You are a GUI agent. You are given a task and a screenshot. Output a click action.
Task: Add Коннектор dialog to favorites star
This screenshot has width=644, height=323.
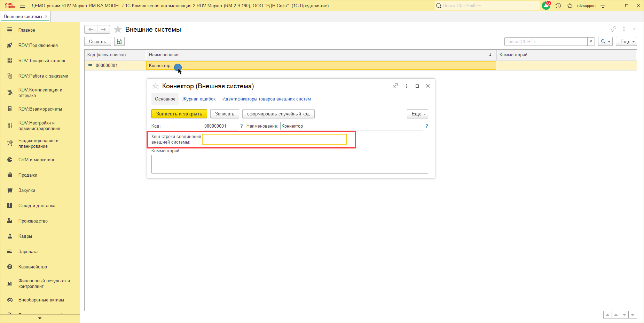tap(156, 86)
